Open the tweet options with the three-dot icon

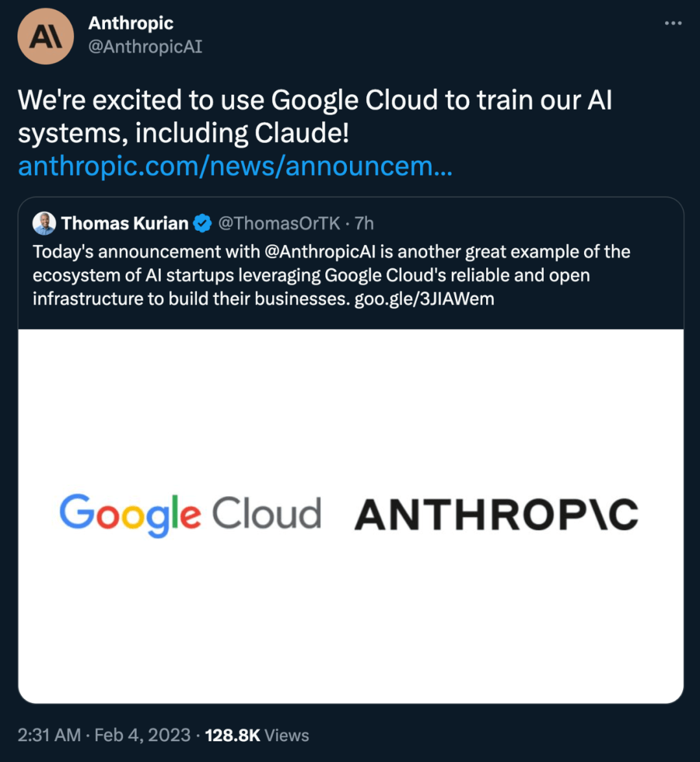672,22
